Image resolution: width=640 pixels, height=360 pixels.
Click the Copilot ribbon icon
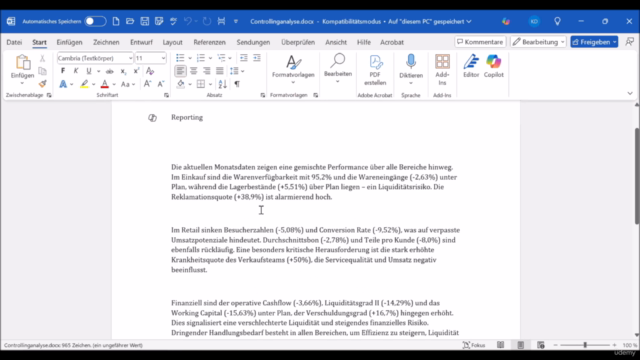coord(493,66)
